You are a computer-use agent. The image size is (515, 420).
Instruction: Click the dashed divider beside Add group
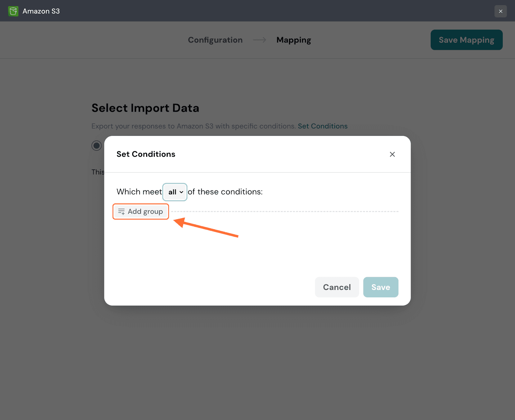(x=285, y=211)
